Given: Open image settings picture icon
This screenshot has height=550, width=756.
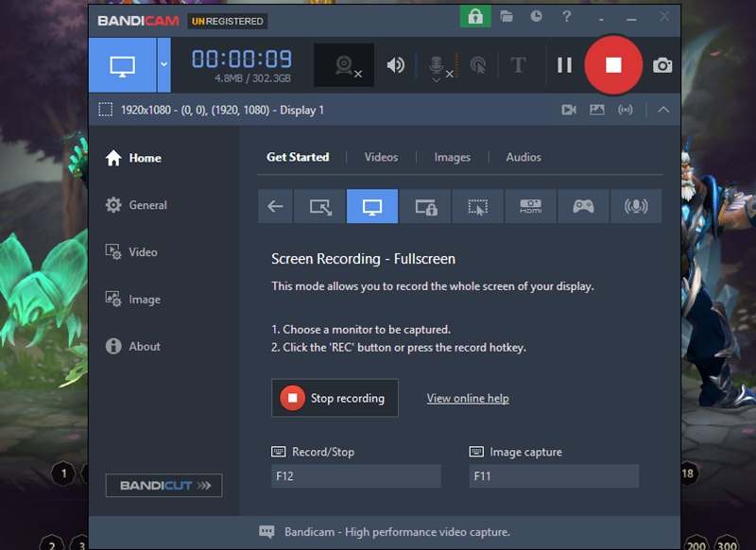Looking at the screenshot, I should tap(597, 110).
